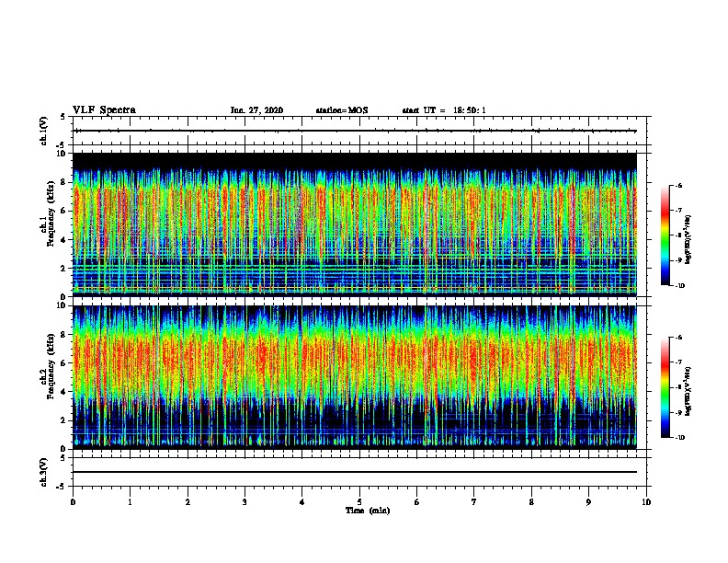The width and height of the screenshot is (728, 563).
Task: Click the "Time (min)" x-axis label
Action: point(368,511)
